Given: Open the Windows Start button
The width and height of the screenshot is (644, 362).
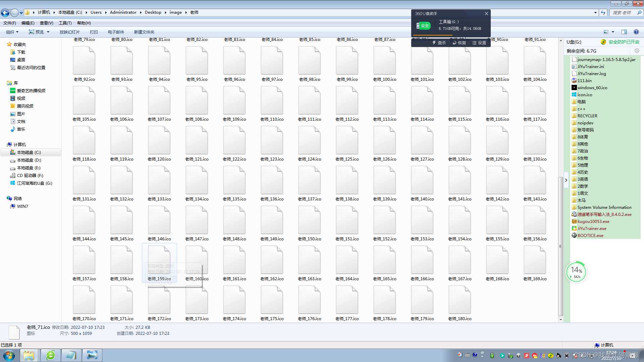Looking at the screenshot, I should point(9,355).
